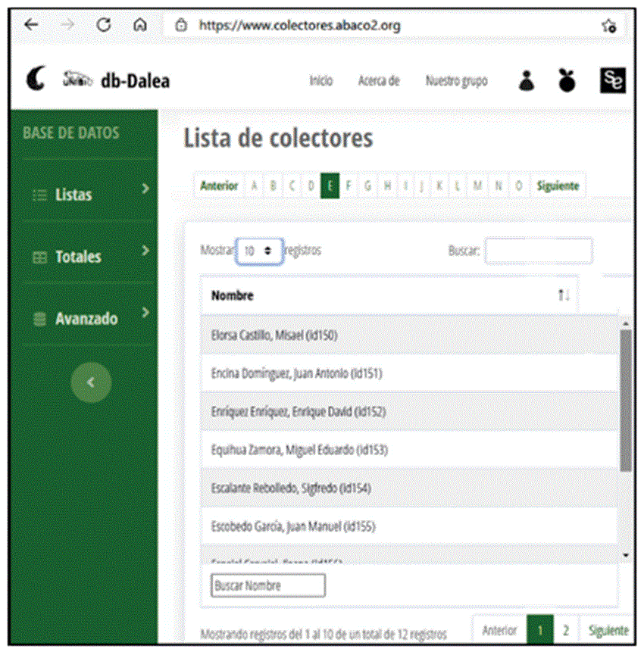Click the table vertical scrollbar
Screen dimensions: 644x652
[x=625, y=400]
